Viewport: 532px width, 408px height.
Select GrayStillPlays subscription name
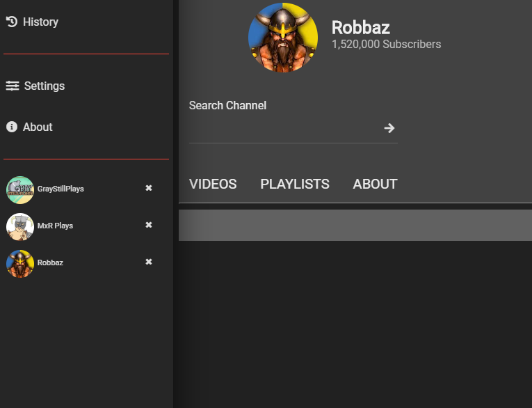click(61, 189)
